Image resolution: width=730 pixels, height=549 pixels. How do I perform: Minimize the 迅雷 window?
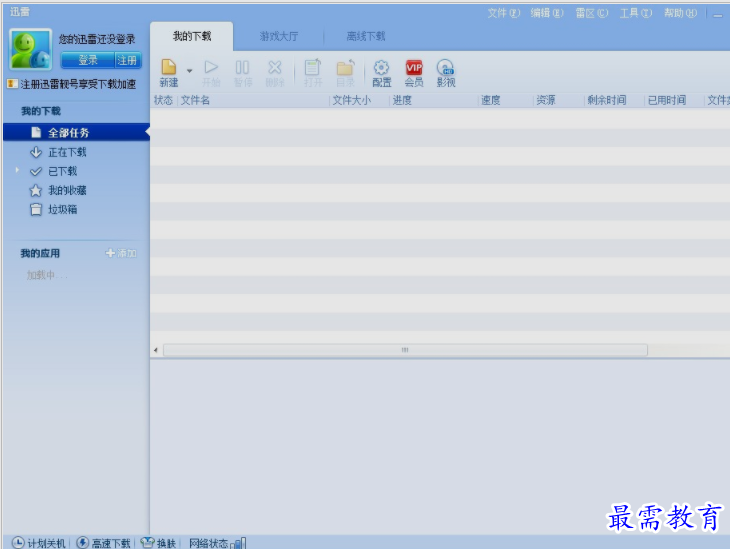(x=718, y=14)
